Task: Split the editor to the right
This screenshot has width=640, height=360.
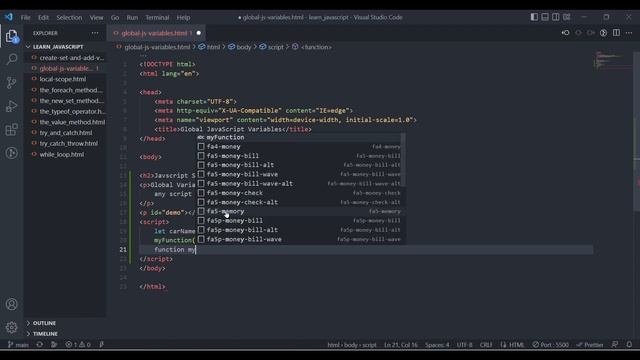Action: [616, 33]
